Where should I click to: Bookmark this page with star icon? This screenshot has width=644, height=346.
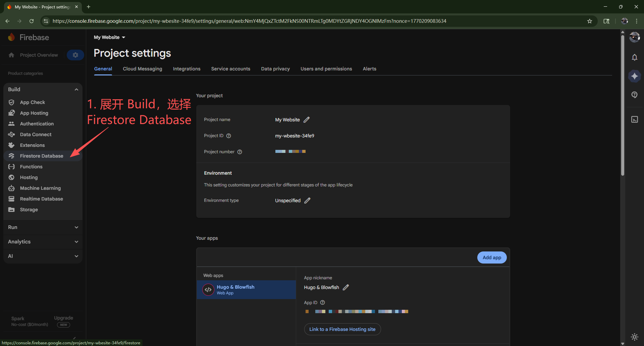[590, 21]
